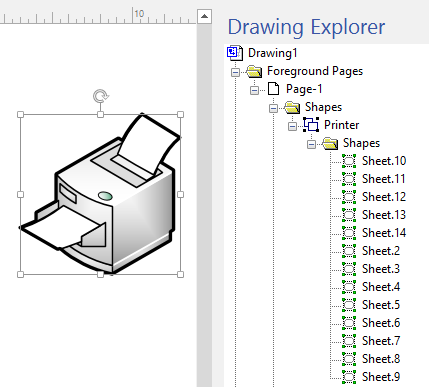Click the scroll up arrow on canvas

click(x=204, y=16)
